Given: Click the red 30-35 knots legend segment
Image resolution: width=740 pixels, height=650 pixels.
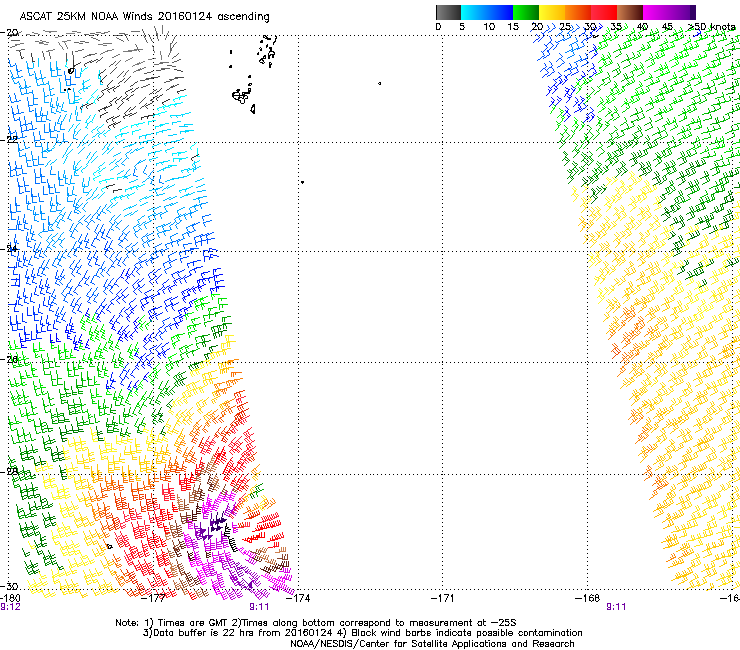Looking at the screenshot, I should [604, 12].
